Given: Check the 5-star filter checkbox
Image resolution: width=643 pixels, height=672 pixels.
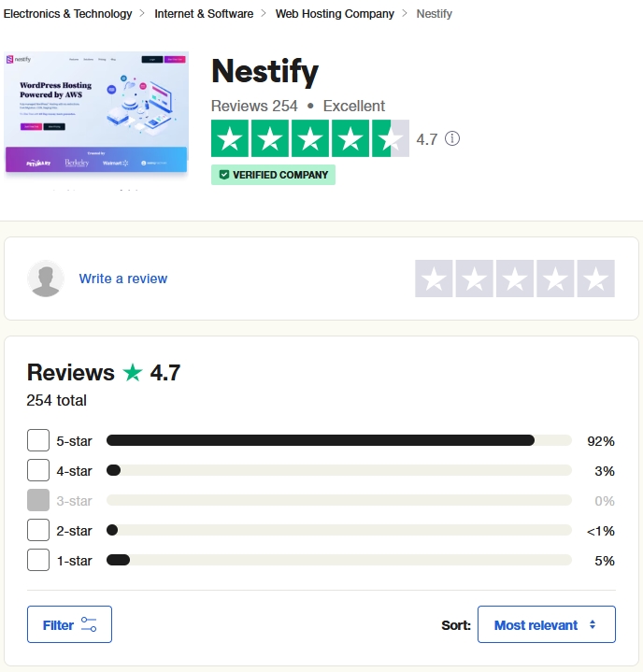Looking at the screenshot, I should 38,440.
